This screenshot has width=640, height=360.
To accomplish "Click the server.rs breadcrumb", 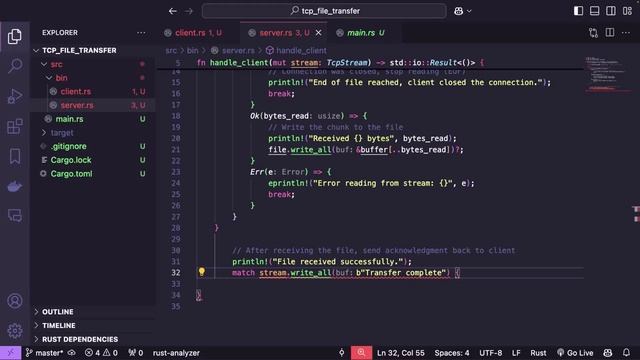I will coord(238,51).
